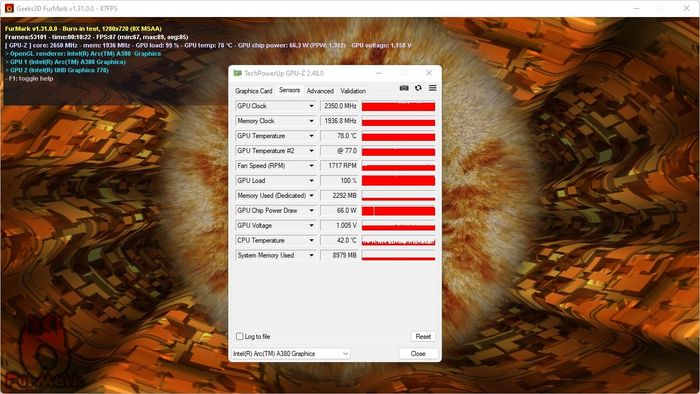Screen dimensions: 700x394
Task: Enable the Log to file checkbox
Action: (x=240, y=336)
